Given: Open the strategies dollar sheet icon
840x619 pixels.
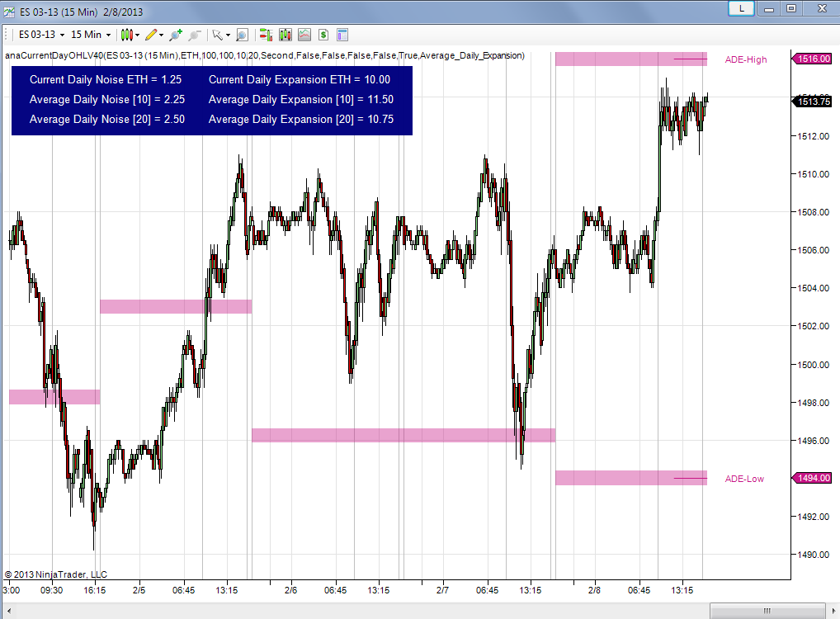Looking at the screenshot, I should [323, 35].
